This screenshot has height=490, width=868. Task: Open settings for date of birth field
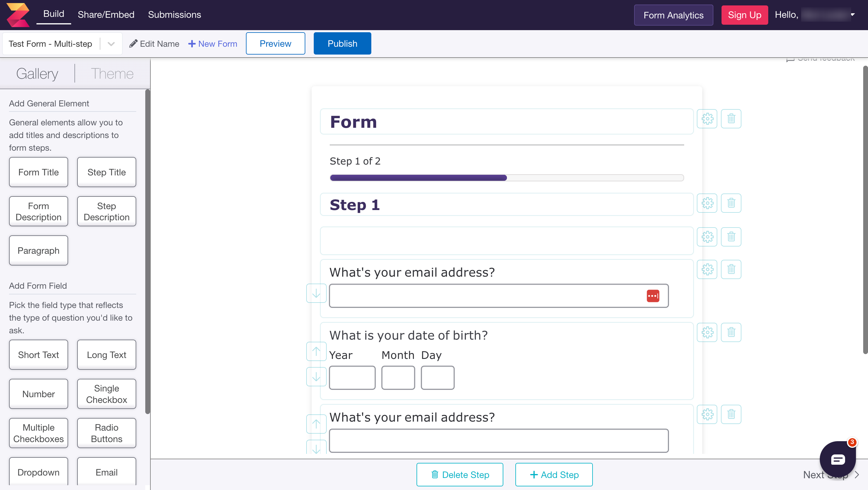tap(707, 332)
